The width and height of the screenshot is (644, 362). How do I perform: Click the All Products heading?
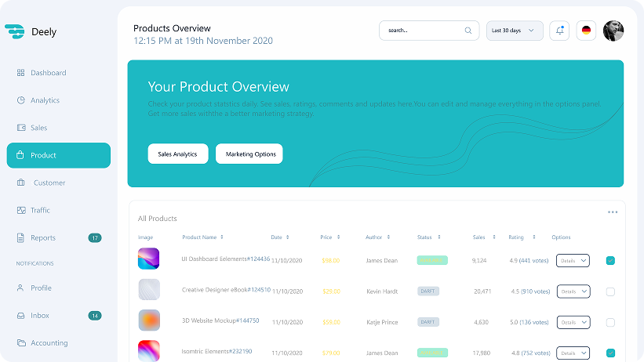(158, 219)
